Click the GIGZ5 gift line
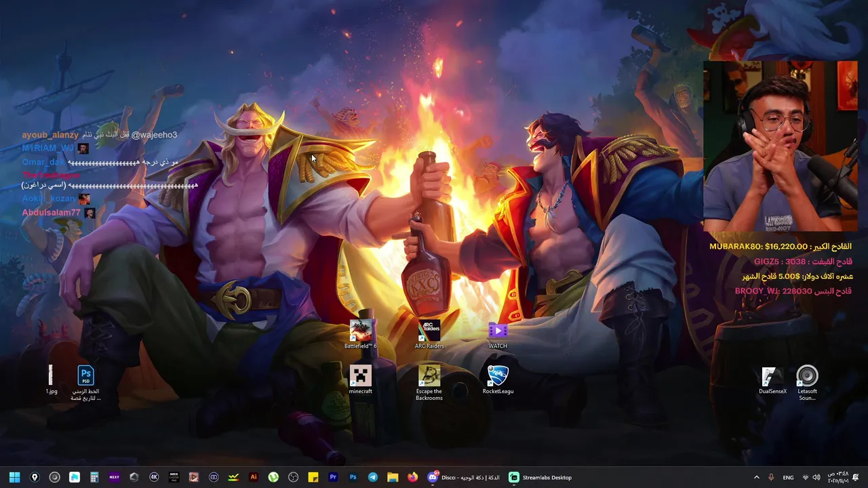Image resolution: width=868 pixels, height=488 pixels. (803, 262)
